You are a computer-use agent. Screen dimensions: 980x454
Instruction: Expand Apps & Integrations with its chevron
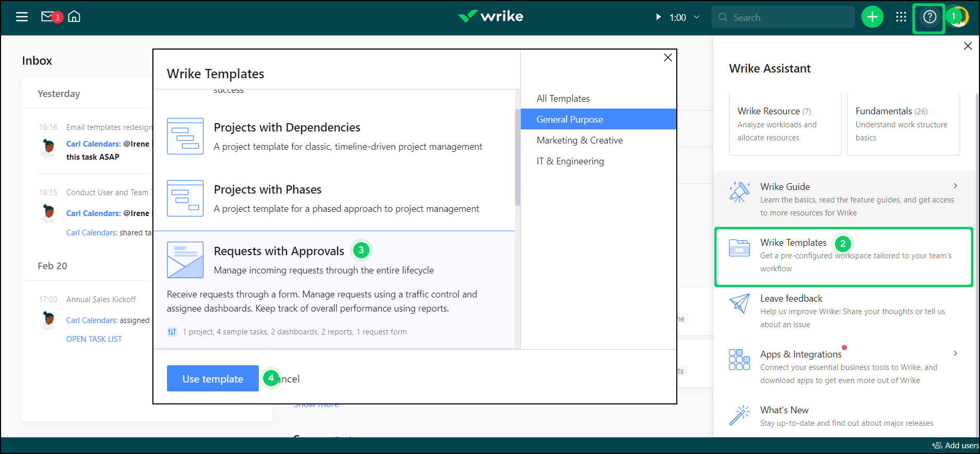click(x=955, y=354)
